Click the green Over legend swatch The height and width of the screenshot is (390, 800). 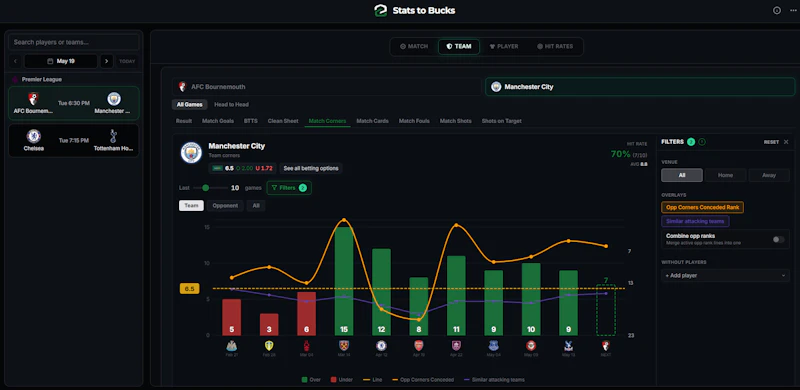click(x=305, y=380)
